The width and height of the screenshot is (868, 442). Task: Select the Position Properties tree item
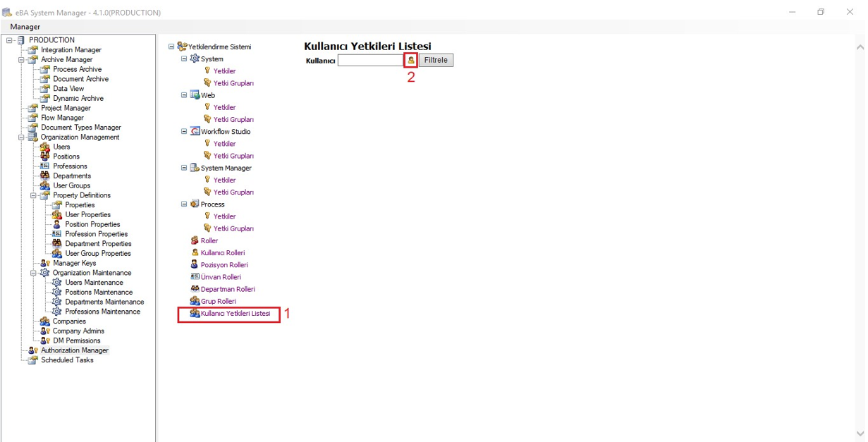pyautogui.click(x=92, y=224)
